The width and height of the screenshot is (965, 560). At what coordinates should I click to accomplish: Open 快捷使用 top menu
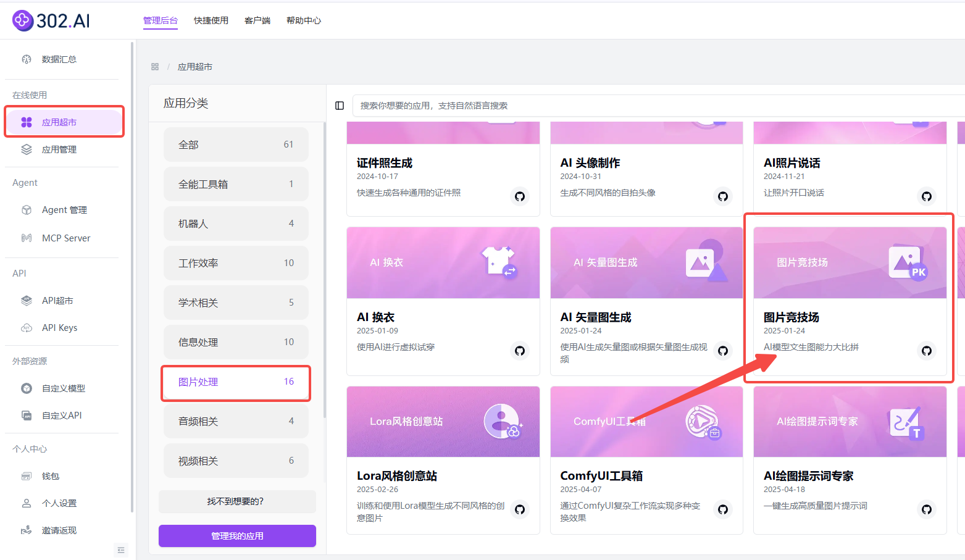point(211,20)
